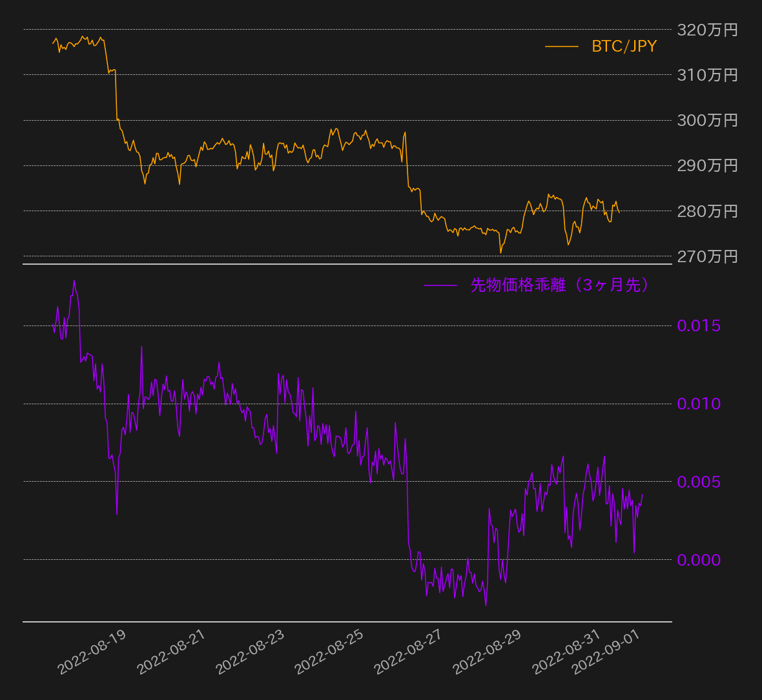This screenshot has height=700, width=762.
Task: Click the purple 先物価格乖離 legend line sample
Action: pos(440,285)
